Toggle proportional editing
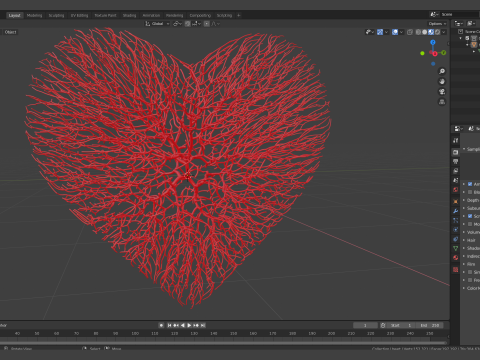Image resolution: width=480 pixels, height=360 pixels. (x=207, y=24)
